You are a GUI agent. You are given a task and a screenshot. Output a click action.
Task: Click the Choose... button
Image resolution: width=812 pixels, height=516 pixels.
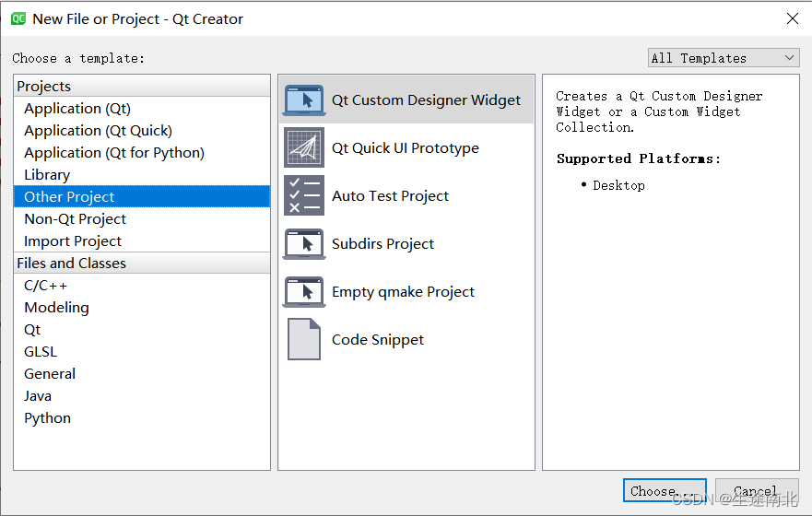pyautogui.click(x=665, y=490)
